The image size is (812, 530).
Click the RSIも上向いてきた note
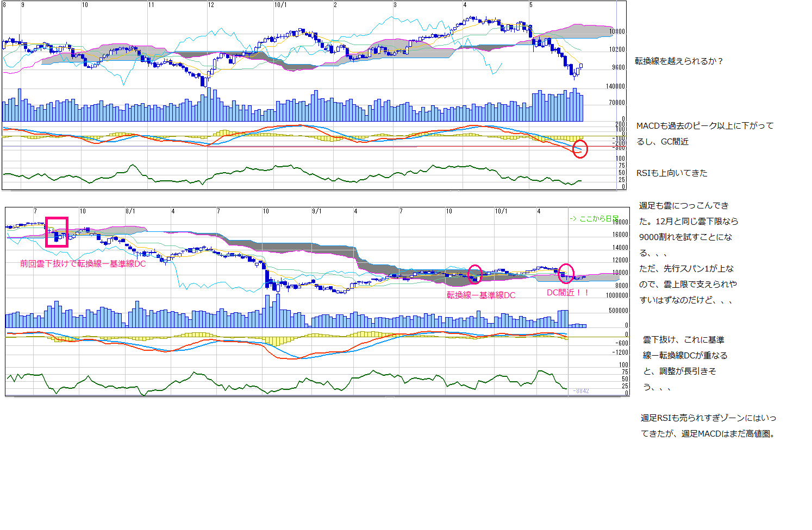coord(672,173)
